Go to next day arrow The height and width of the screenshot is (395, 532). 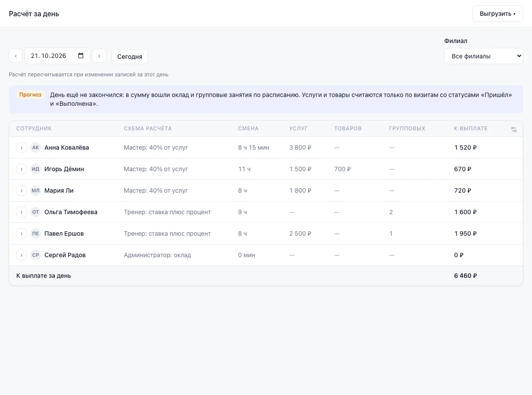pyautogui.click(x=99, y=56)
